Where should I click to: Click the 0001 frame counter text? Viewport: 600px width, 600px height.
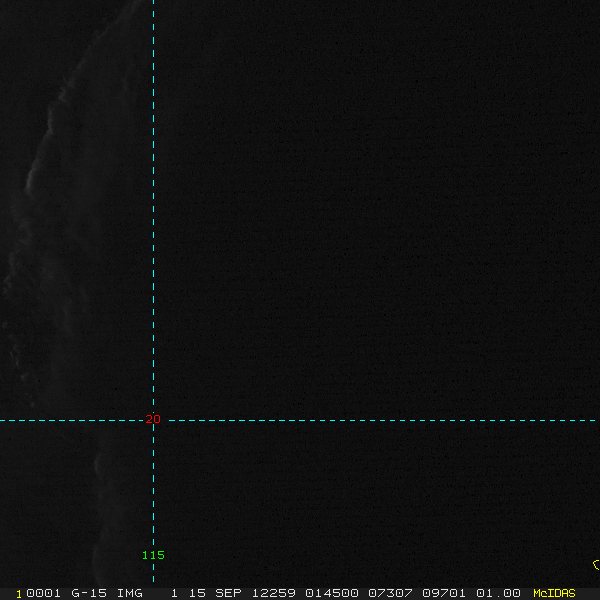click(x=43, y=593)
